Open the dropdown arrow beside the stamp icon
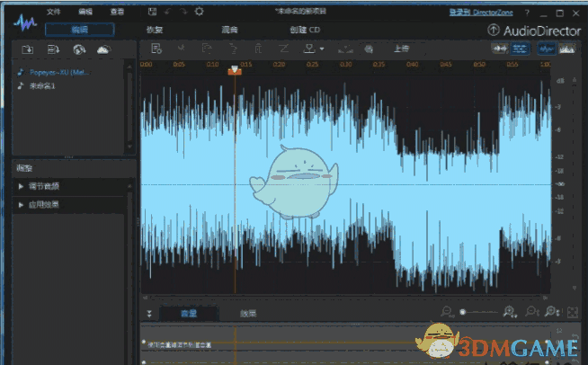 pos(322,49)
